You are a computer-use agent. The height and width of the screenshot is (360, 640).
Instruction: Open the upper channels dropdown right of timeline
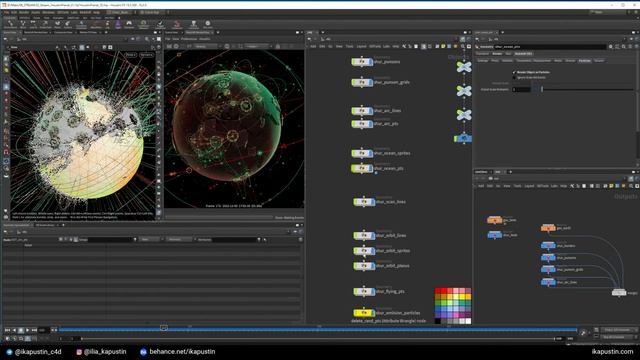click(619, 330)
